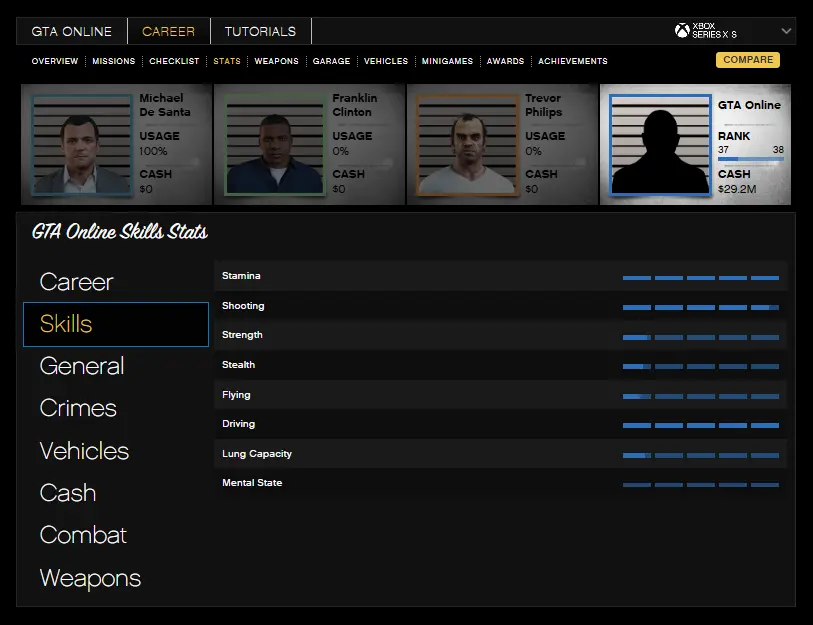Select the GTA Online silhouette avatar
The width and height of the screenshot is (813, 625).
click(660, 145)
